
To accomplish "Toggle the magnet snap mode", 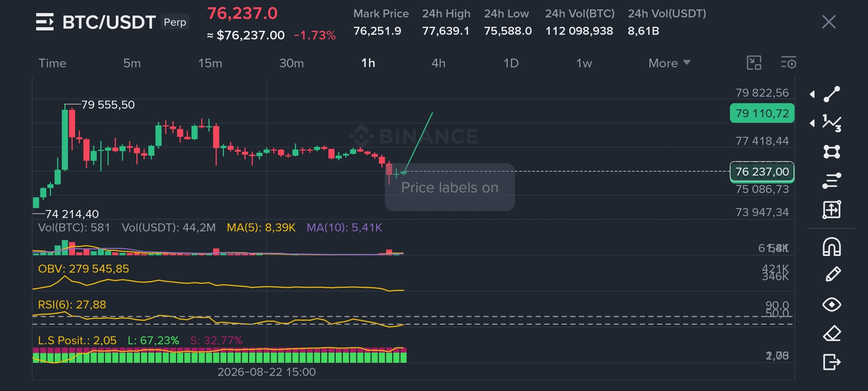I will (x=832, y=247).
